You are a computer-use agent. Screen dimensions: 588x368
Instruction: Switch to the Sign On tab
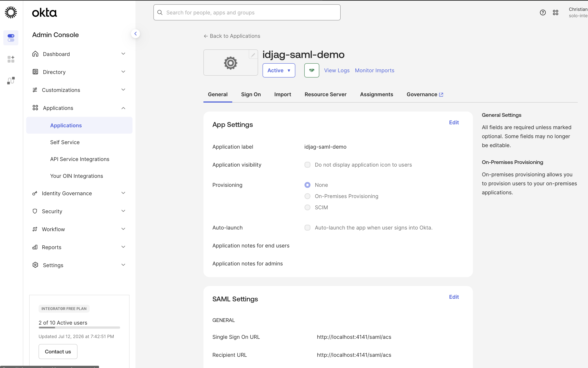[x=251, y=95]
